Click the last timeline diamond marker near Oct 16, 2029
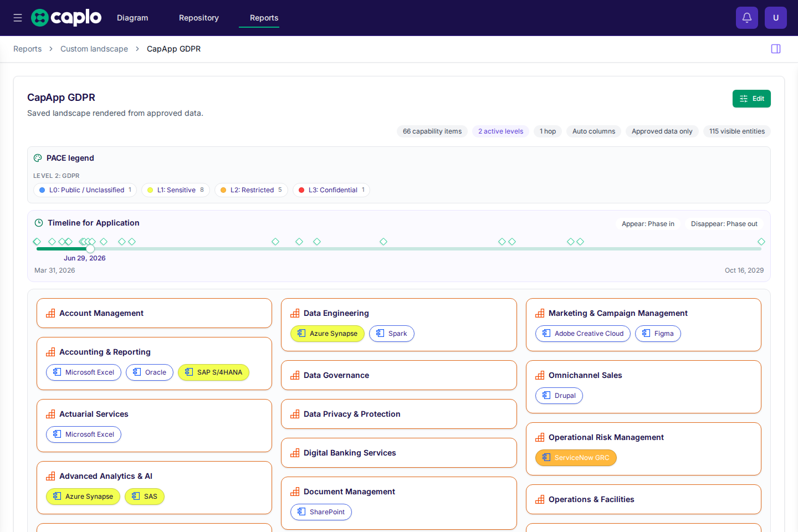Screen dimensions: 798x532 coord(761,242)
